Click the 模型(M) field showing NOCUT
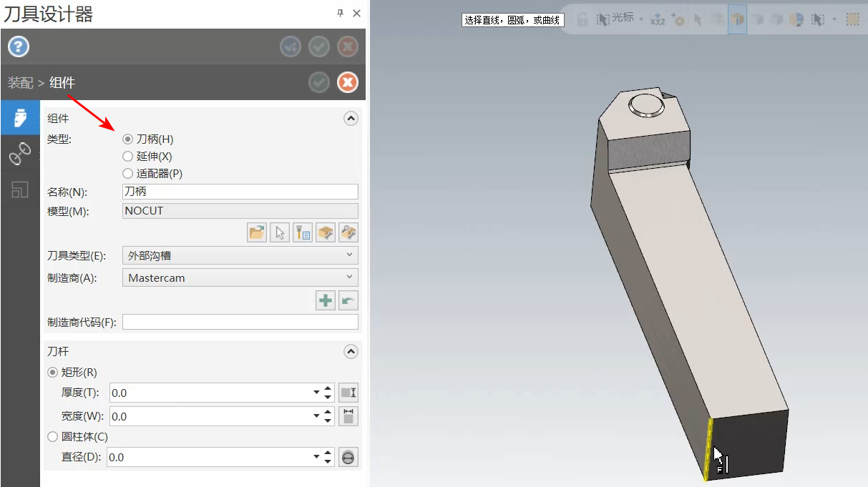Viewport: 868px width, 487px height. pyautogui.click(x=240, y=211)
